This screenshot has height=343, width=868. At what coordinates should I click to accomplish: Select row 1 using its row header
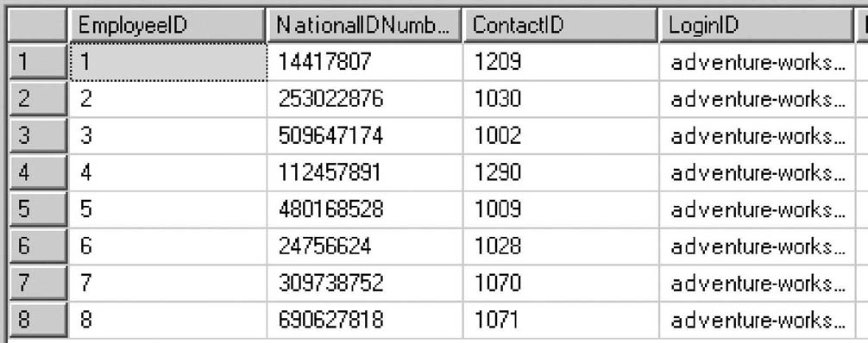pos(38,62)
